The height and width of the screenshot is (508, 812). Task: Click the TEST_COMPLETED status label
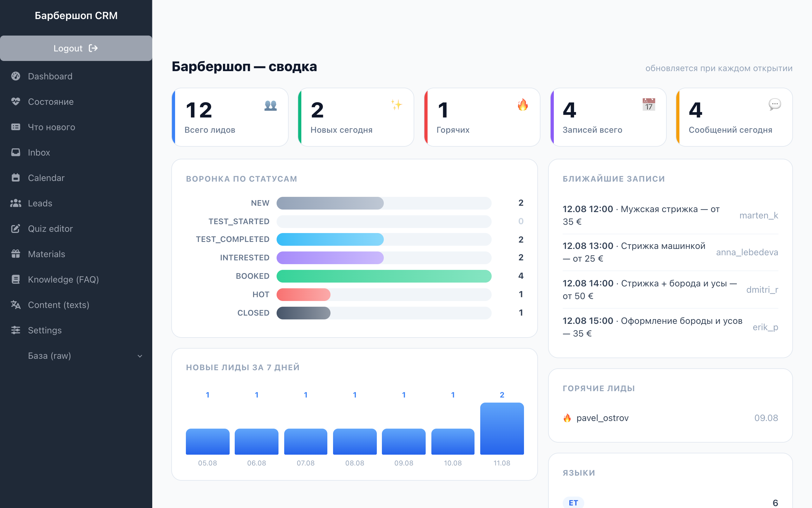pyautogui.click(x=232, y=239)
